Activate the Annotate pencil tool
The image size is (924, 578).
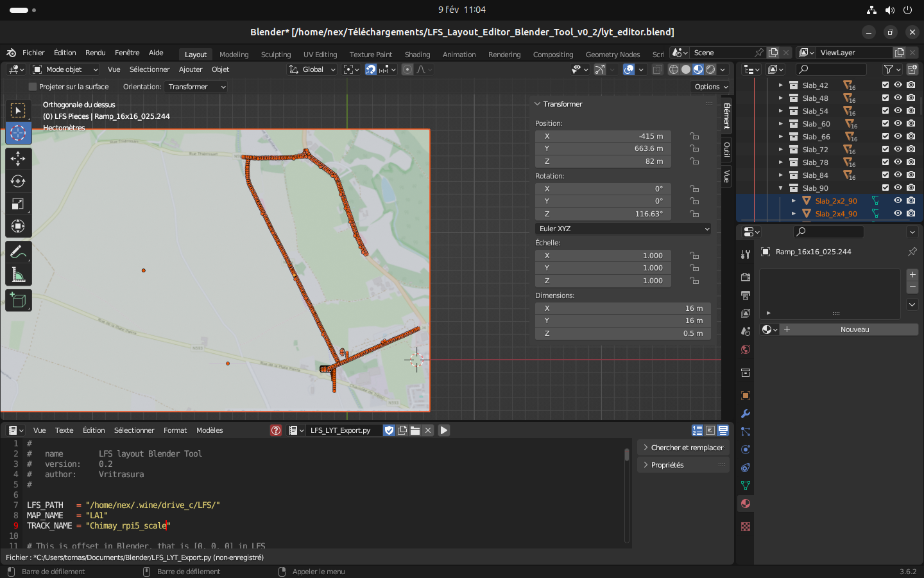(18, 252)
